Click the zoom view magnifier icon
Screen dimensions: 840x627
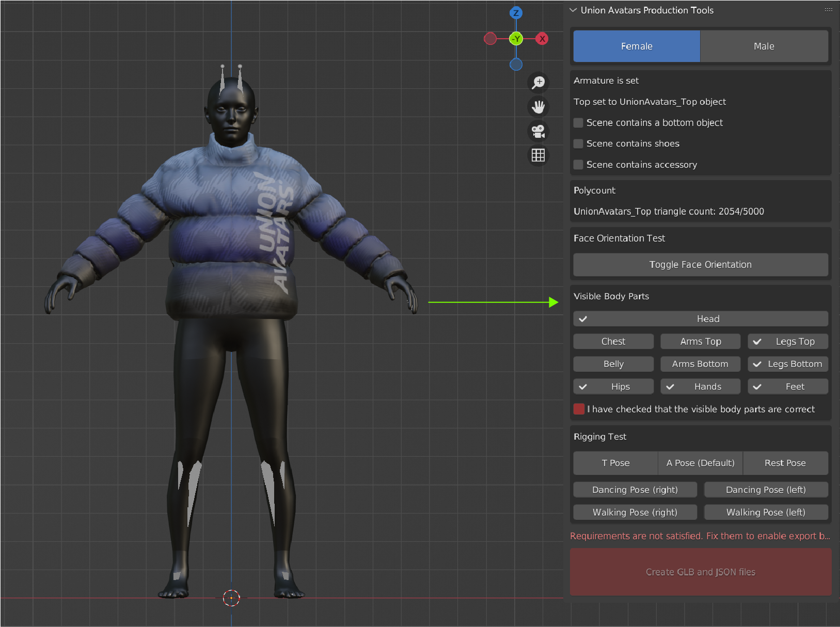538,82
